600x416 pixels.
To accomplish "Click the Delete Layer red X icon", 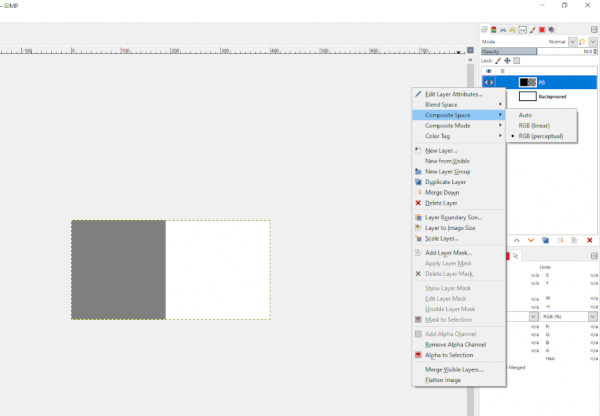I will (418, 203).
